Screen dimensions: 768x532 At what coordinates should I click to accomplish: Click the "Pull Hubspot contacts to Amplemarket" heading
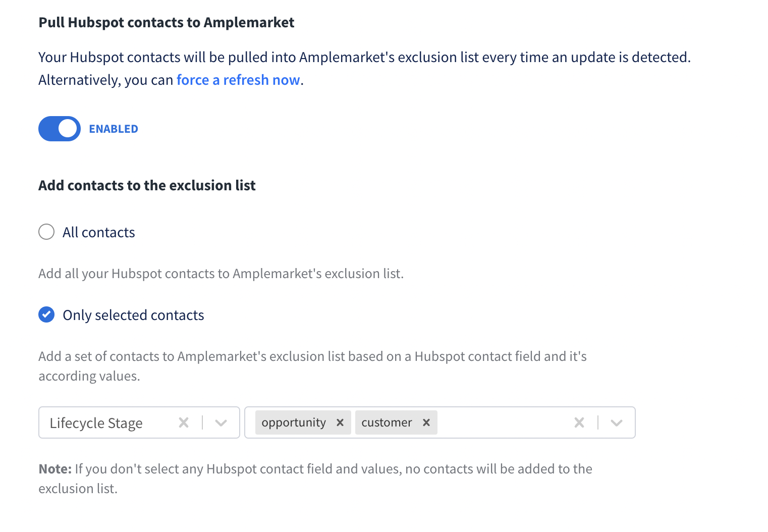click(x=167, y=23)
